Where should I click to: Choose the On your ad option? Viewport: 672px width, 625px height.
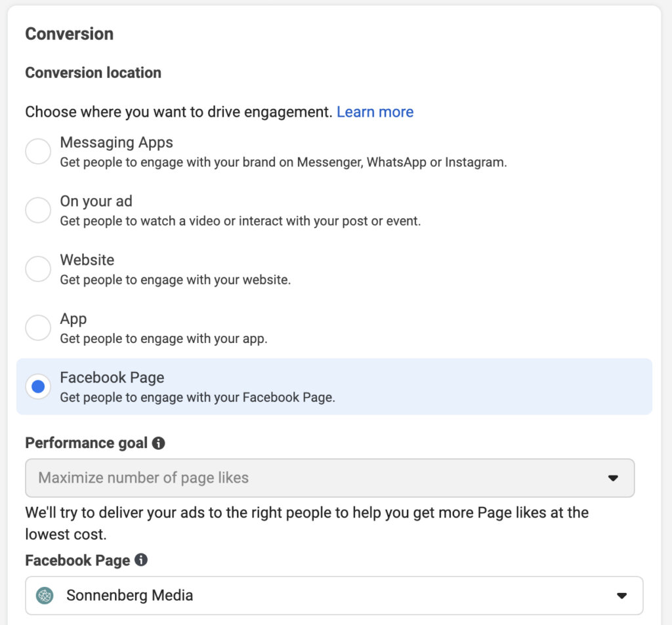[38, 210]
